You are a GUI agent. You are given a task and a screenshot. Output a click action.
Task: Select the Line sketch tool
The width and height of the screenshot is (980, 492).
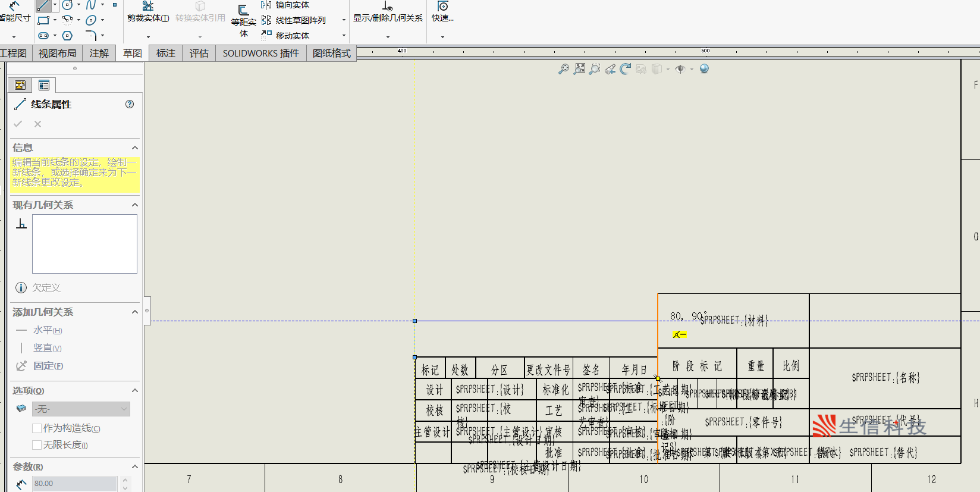tap(43, 5)
